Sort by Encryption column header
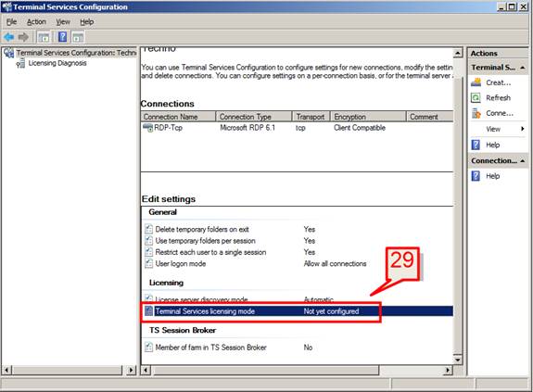Viewport: 533px width, 392px height. click(369, 117)
